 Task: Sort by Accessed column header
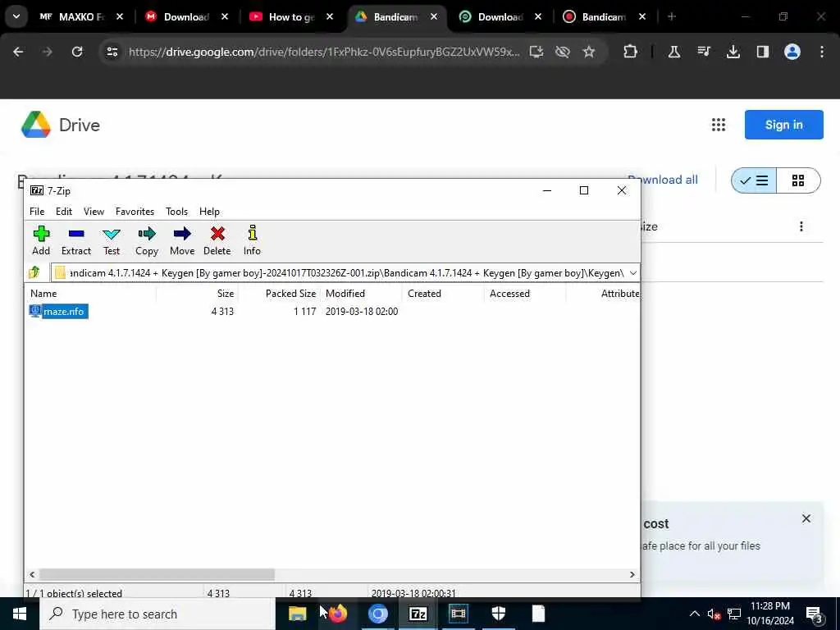tap(525, 294)
